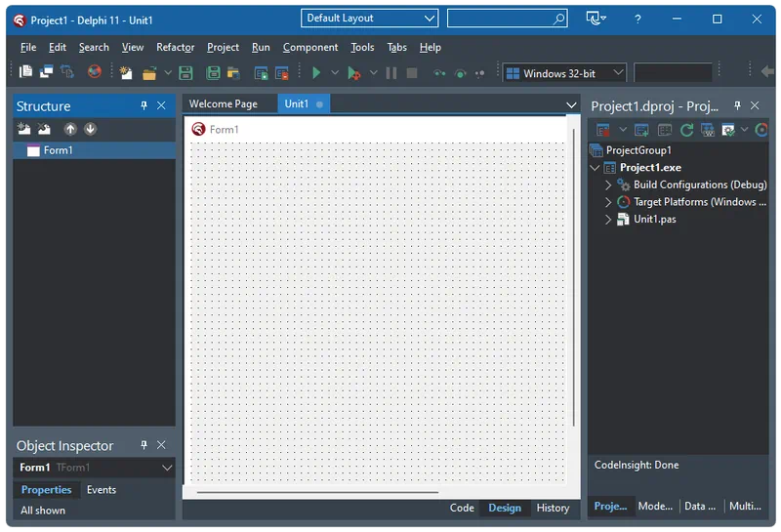781x532 pixels.
Task: Click the Projects panel Add New Project icon
Action: pos(641,130)
